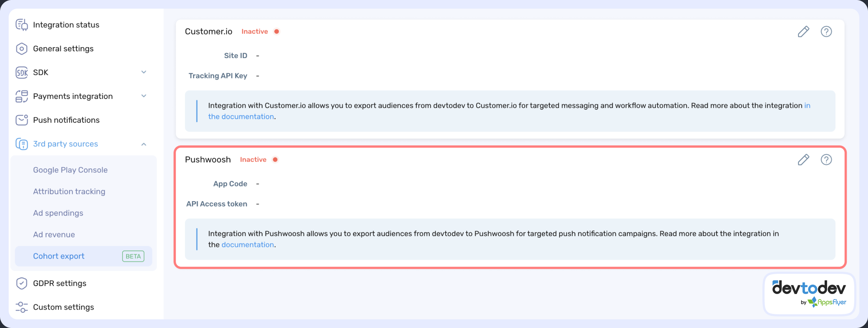Go to Custom settings
Image resolution: width=868 pixels, height=328 pixels.
[64, 307]
